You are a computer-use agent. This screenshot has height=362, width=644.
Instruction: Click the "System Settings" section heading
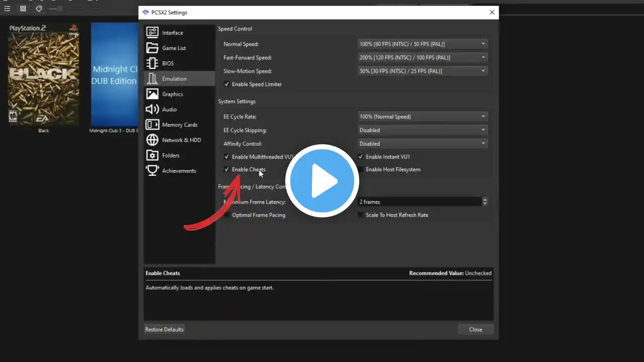(236, 102)
